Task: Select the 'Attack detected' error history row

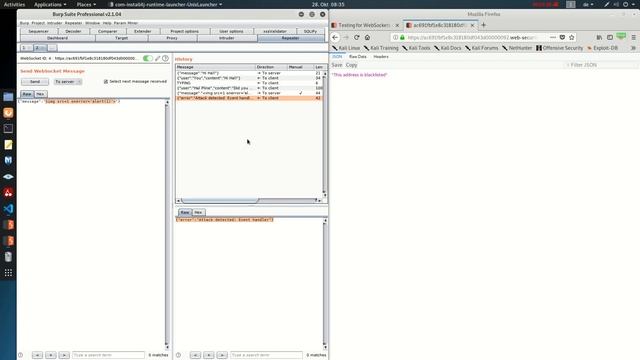Action: (249, 98)
